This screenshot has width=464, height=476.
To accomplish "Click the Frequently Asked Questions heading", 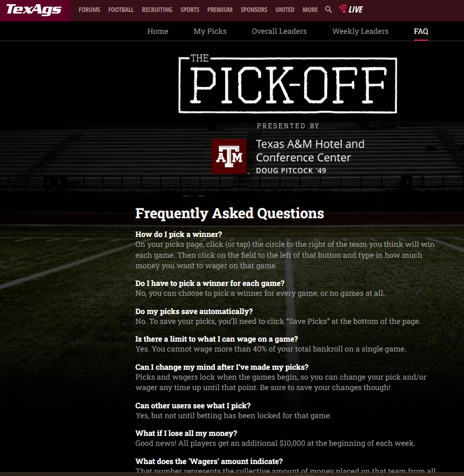I will [x=230, y=214].
